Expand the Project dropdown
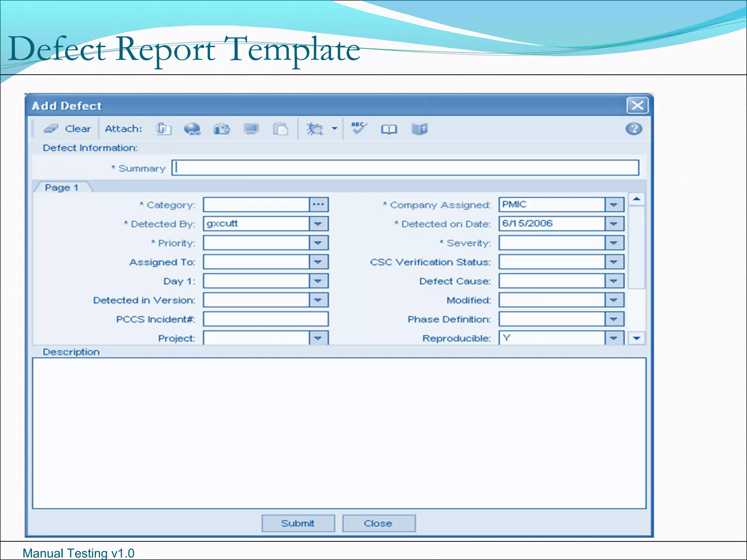This screenshot has height=560, width=747. (x=318, y=338)
